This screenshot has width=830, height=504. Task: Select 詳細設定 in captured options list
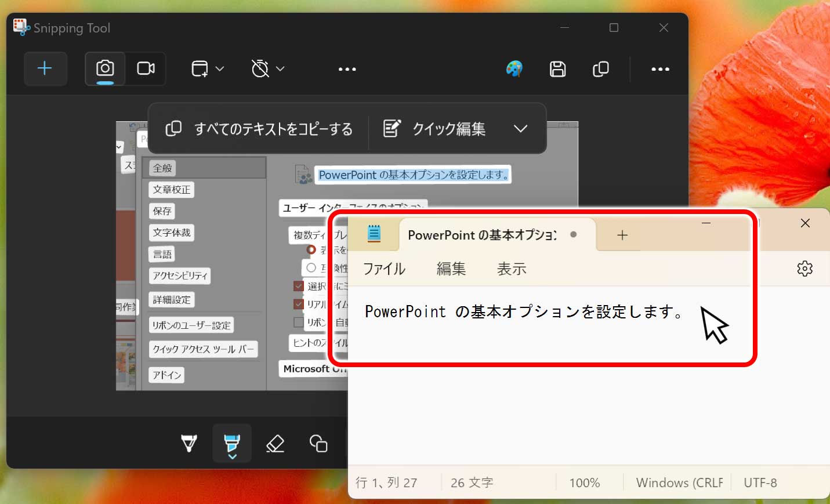coord(172,300)
